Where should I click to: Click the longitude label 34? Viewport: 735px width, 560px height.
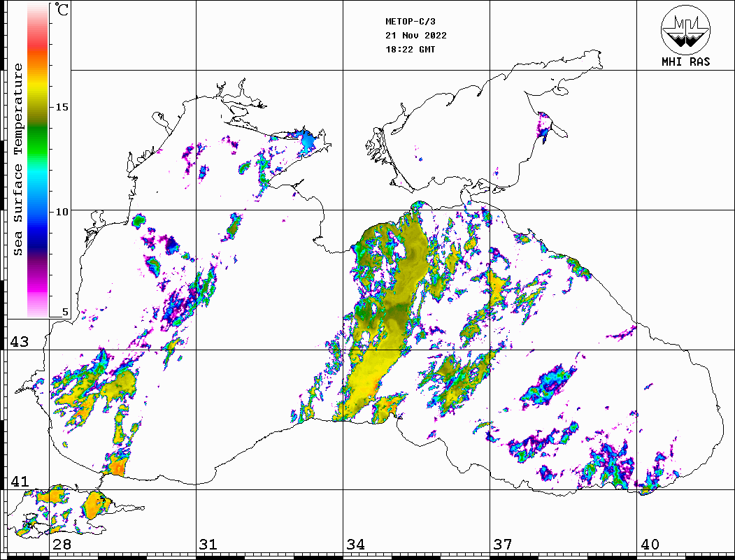tap(355, 544)
